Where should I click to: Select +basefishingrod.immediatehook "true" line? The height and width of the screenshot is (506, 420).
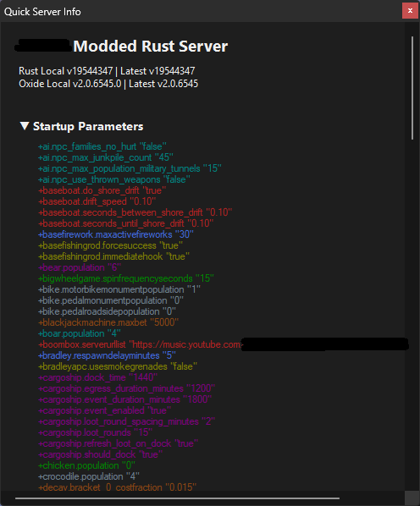[x=113, y=256]
